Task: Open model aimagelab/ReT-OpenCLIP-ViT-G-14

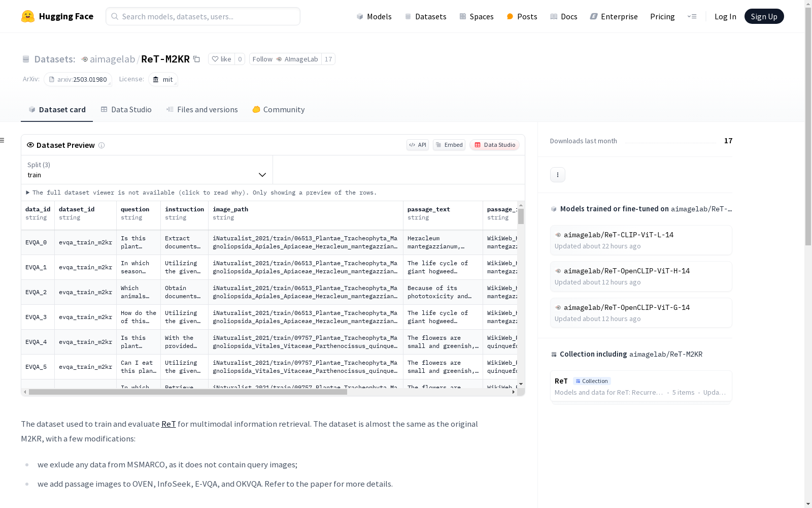Action: 641,313
